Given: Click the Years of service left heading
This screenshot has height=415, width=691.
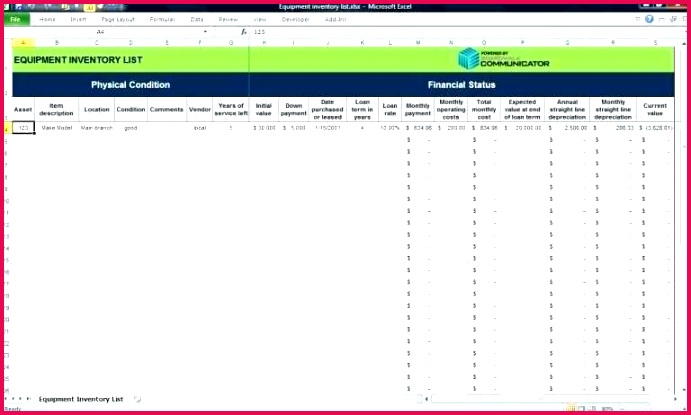Looking at the screenshot, I should pyautogui.click(x=231, y=109).
